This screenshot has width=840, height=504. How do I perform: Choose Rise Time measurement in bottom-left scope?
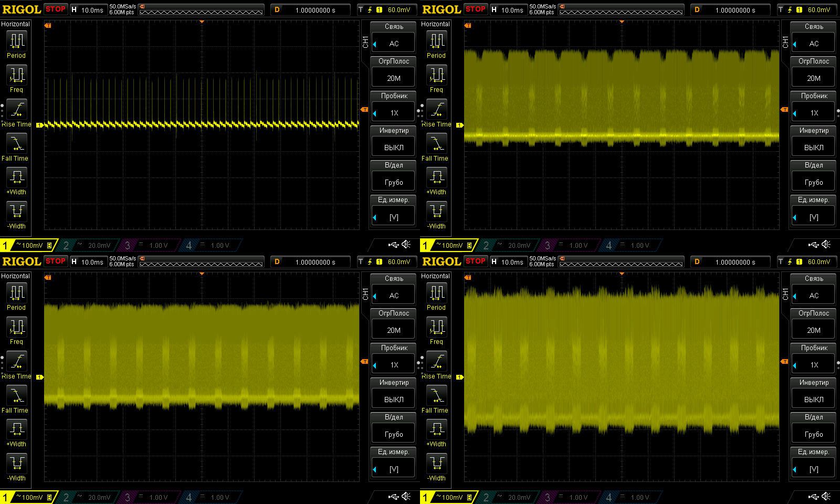point(16,362)
